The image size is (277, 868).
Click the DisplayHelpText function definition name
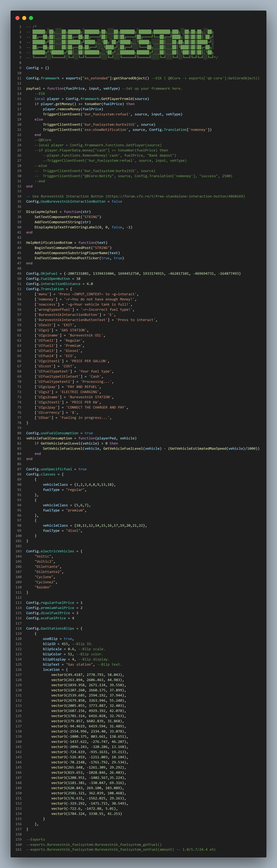click(42, 212)
